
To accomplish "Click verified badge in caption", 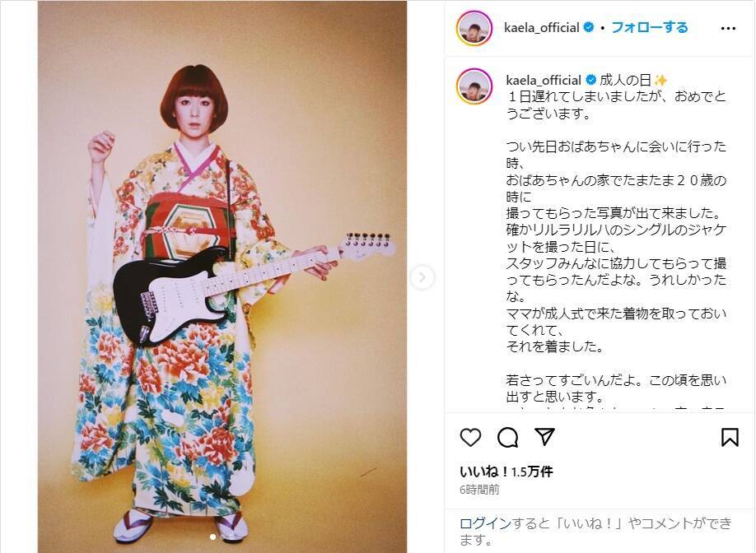I will (590, 80).
